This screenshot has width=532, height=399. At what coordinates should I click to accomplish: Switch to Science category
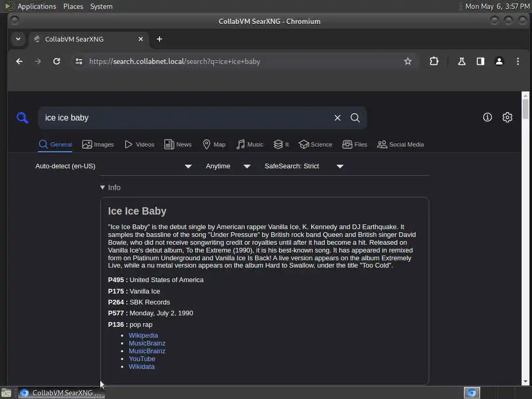(315, 144)
